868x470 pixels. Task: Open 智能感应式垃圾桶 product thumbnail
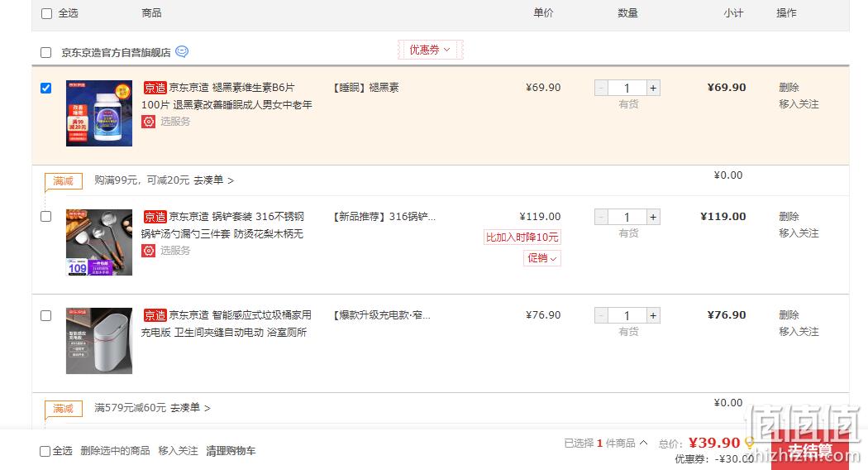point(99,341)
